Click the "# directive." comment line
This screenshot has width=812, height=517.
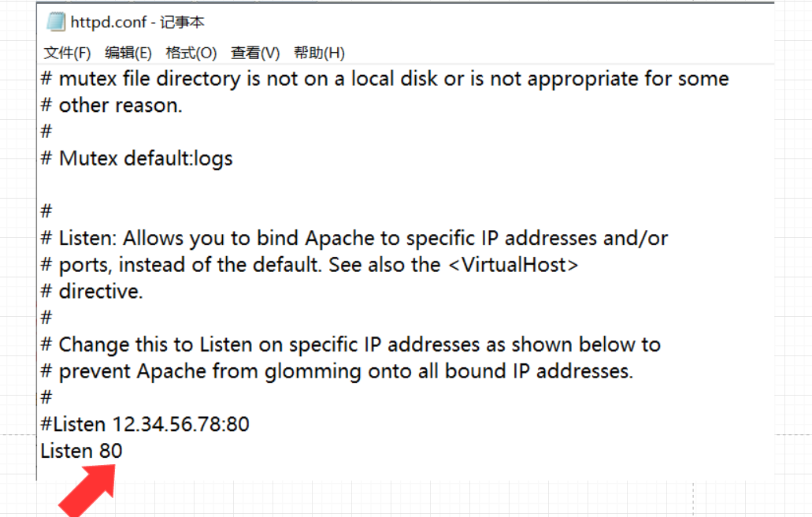tap(92, 292)
